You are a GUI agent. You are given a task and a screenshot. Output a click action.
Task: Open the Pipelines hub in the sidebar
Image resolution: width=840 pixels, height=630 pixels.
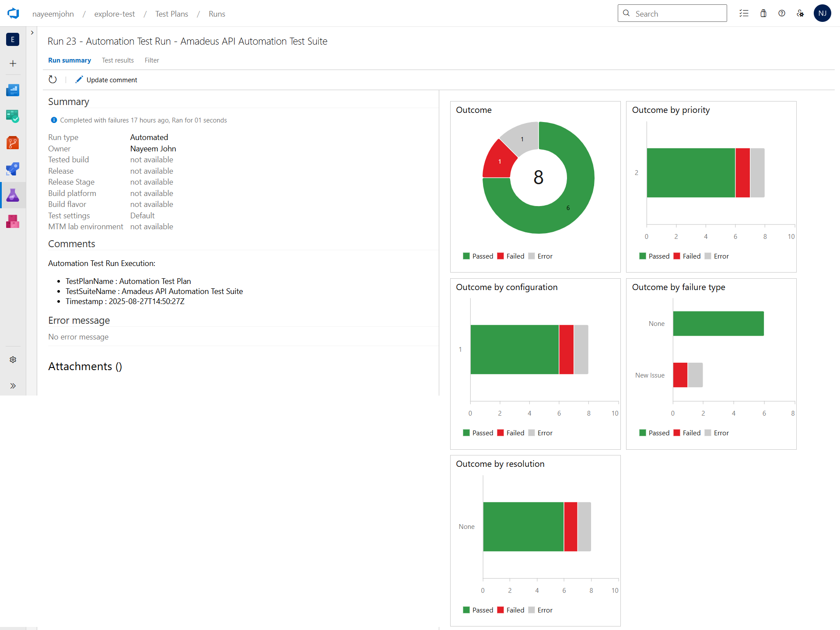pyautogui.click(x=13, y=169)
